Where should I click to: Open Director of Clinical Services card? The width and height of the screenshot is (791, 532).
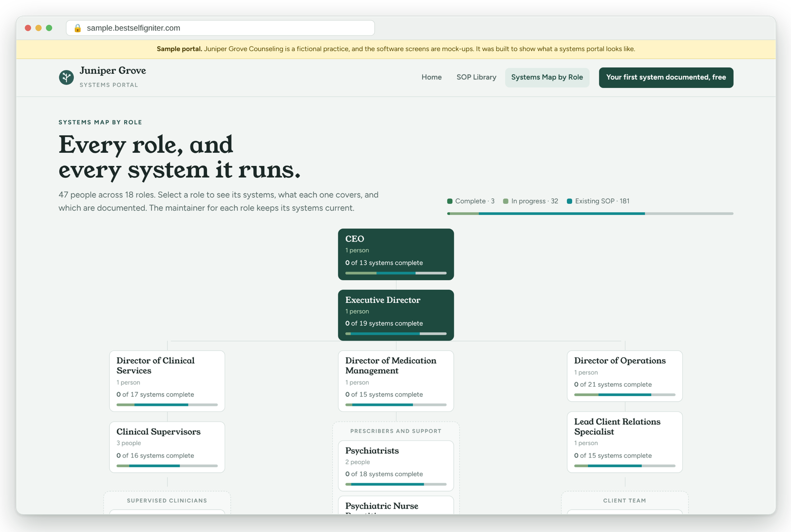click(x=167, y=381)
